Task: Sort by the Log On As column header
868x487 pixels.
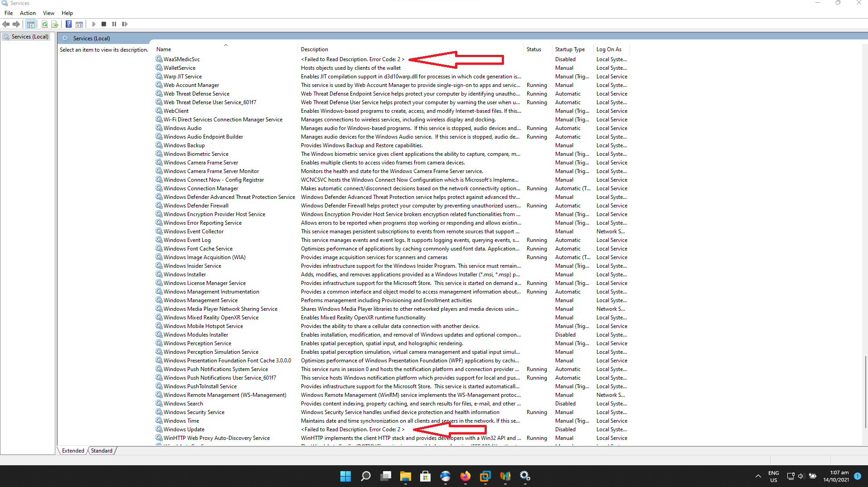Action: 609,49
